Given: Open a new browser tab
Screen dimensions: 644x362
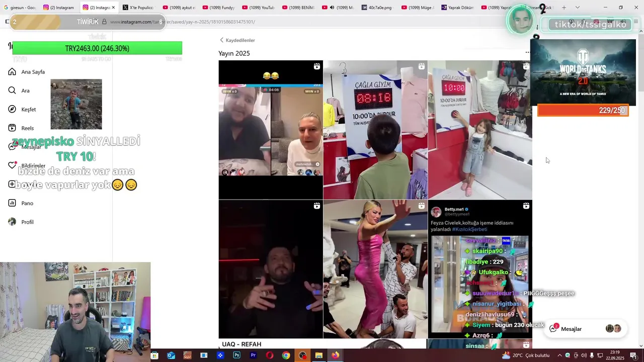Looking at the screenshot, I should pyautogui.click(x=564, y=8).
